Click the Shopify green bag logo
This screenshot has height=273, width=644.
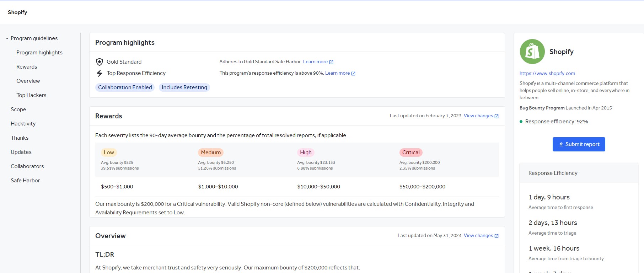(x=532, y=52)
